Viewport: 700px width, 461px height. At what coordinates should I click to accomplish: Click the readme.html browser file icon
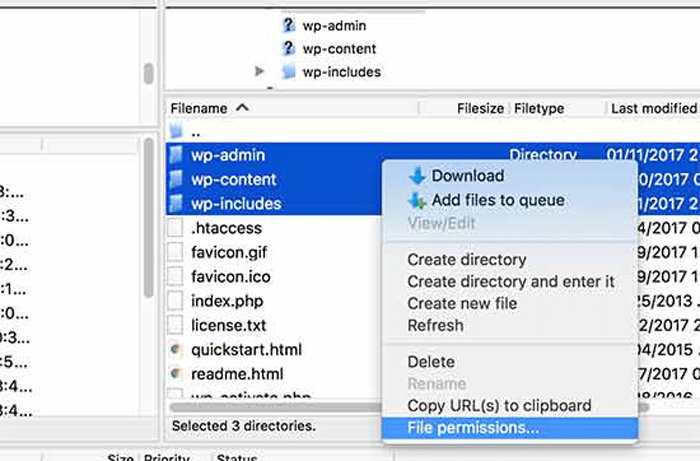[177, 374]
